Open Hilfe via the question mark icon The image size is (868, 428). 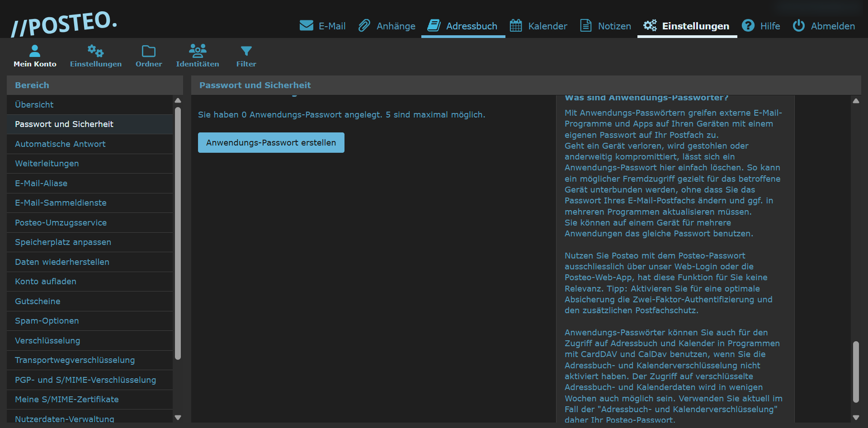click(748, 26)
